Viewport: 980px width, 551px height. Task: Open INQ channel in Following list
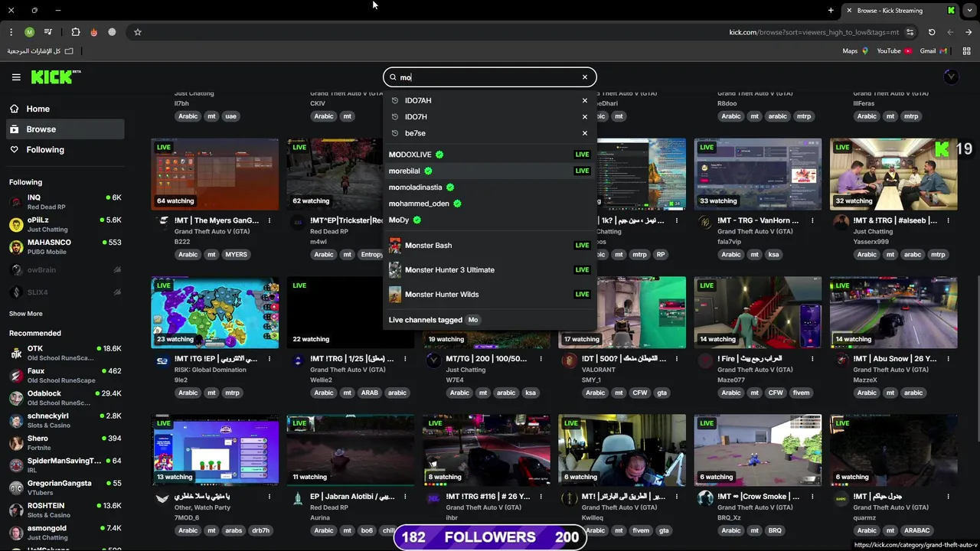point(65,202)
